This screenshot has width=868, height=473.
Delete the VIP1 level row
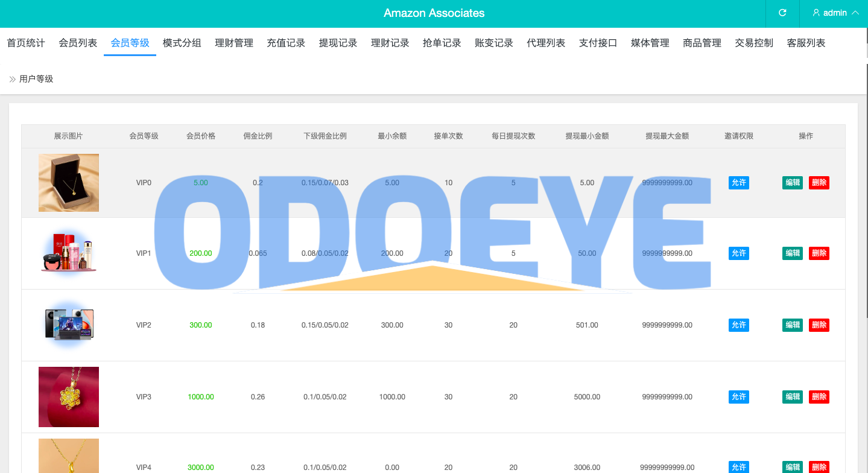(819, 253)
